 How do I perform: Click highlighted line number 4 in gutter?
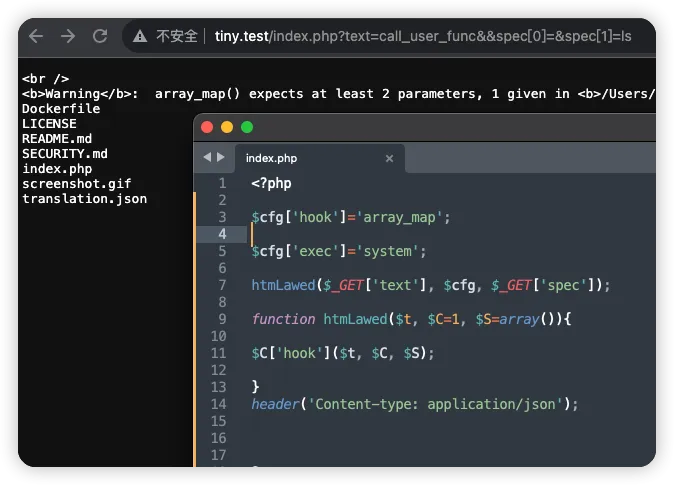click(222, 234)
